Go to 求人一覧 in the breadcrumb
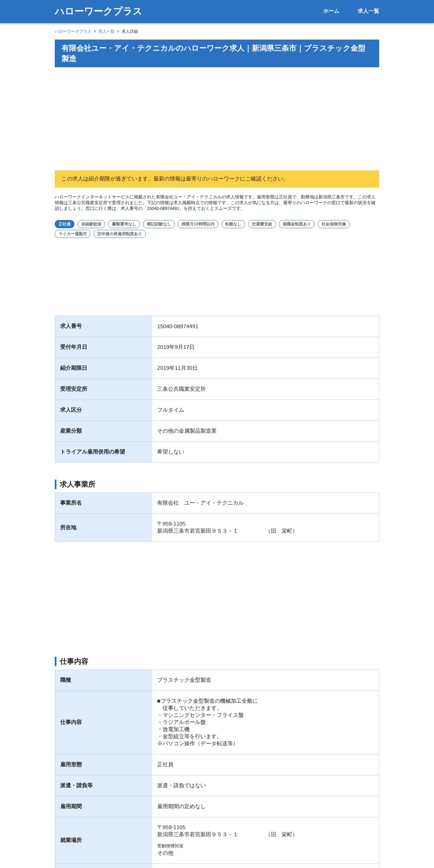Screen dimensions: 434x868 click(106, 31)
